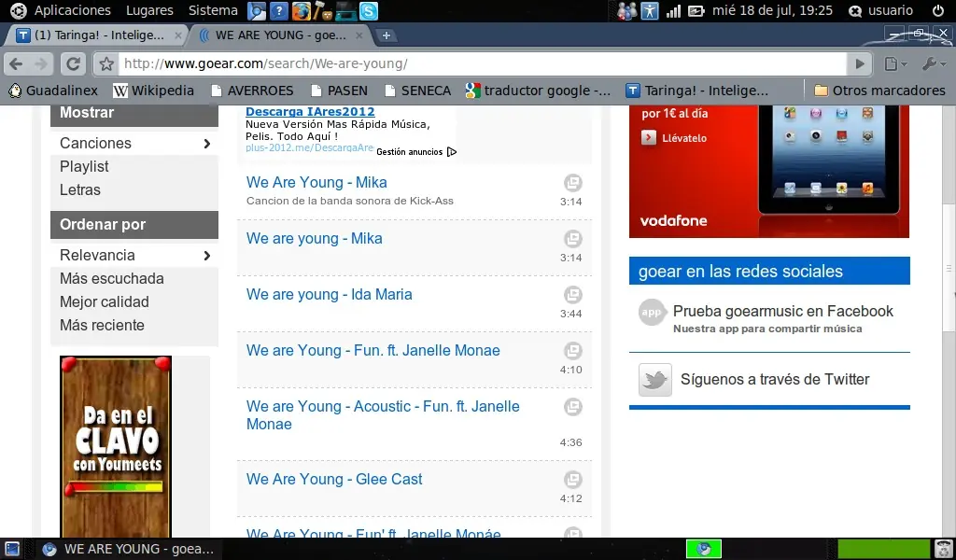Launch Firefox from the top panel

coord(302,10)
